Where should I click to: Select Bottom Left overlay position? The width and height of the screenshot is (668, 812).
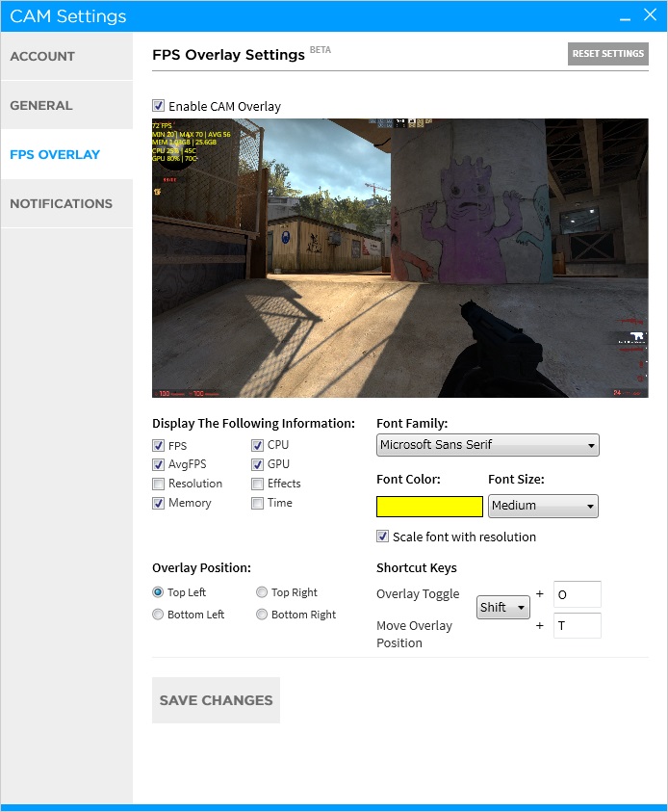(x=158, y=615)
